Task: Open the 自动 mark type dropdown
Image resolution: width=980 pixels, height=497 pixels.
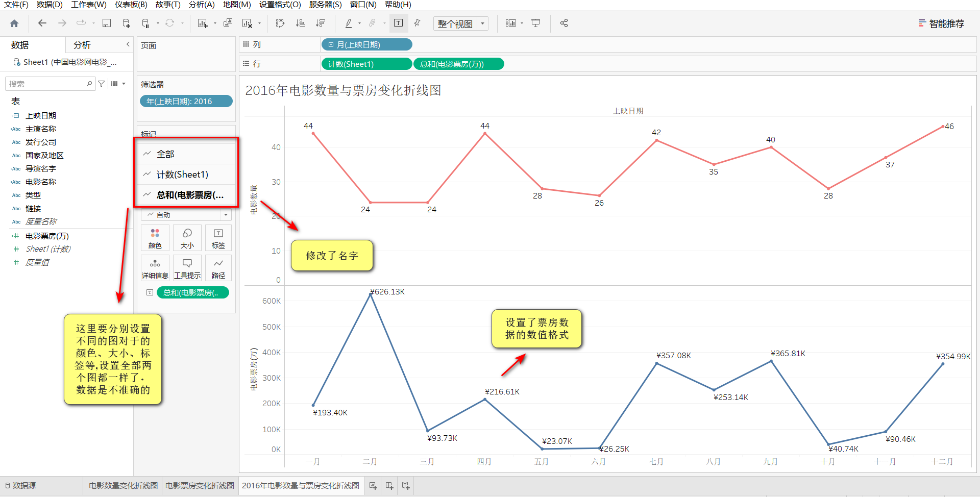Action: [186, 215]
